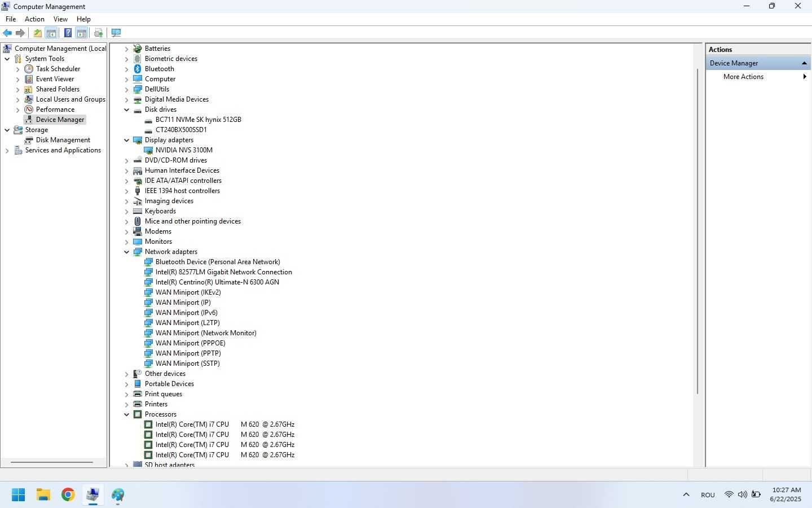Toggle Show/Hide Action Pane toolbar button
Screen dimensions: 812x508
click(82, 33)
